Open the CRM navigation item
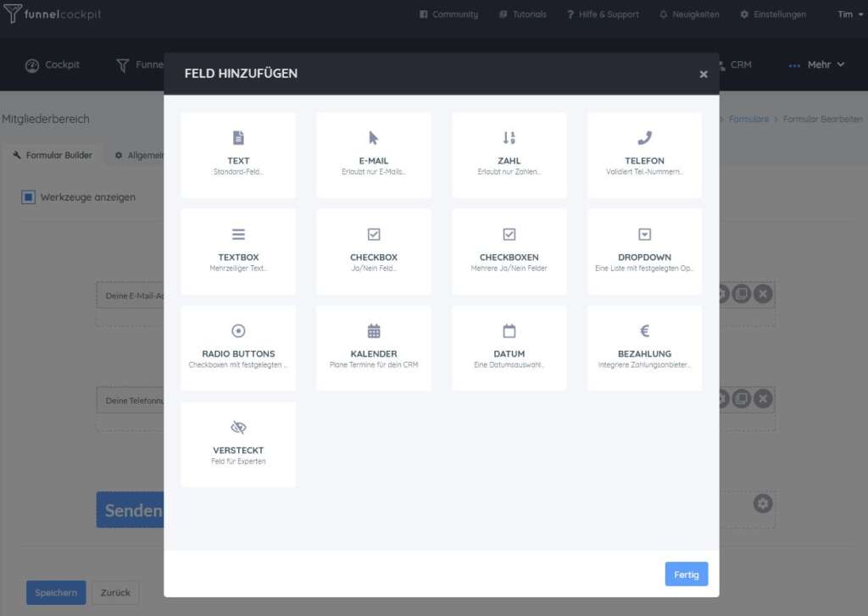 pos(735,64)
